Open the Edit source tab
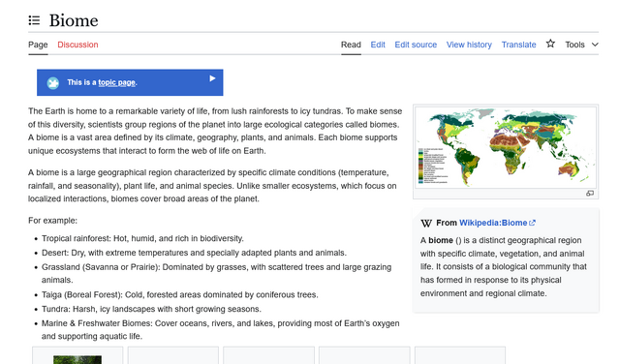 (416, 45)
